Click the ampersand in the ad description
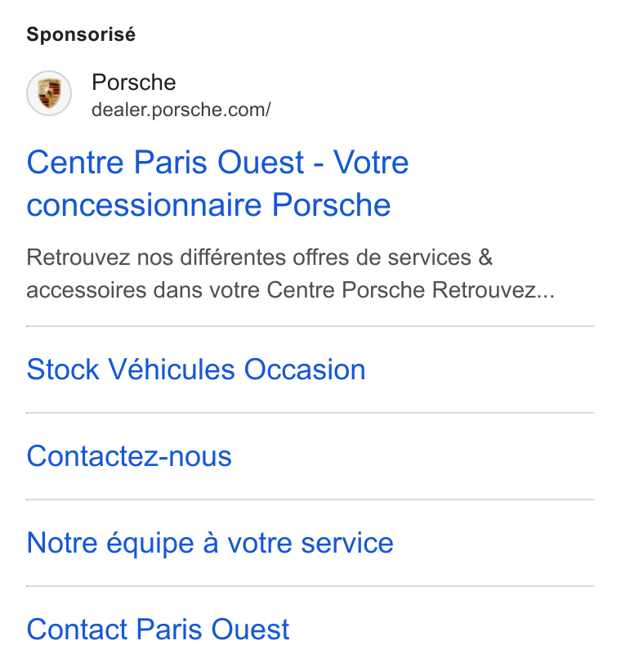This screenshot has height=672, width=621. (485, 258)
